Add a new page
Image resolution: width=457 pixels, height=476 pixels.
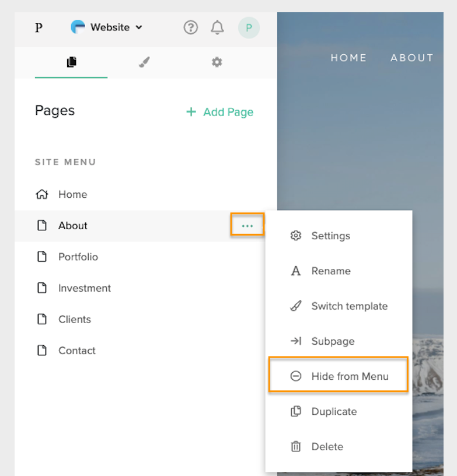219,112
